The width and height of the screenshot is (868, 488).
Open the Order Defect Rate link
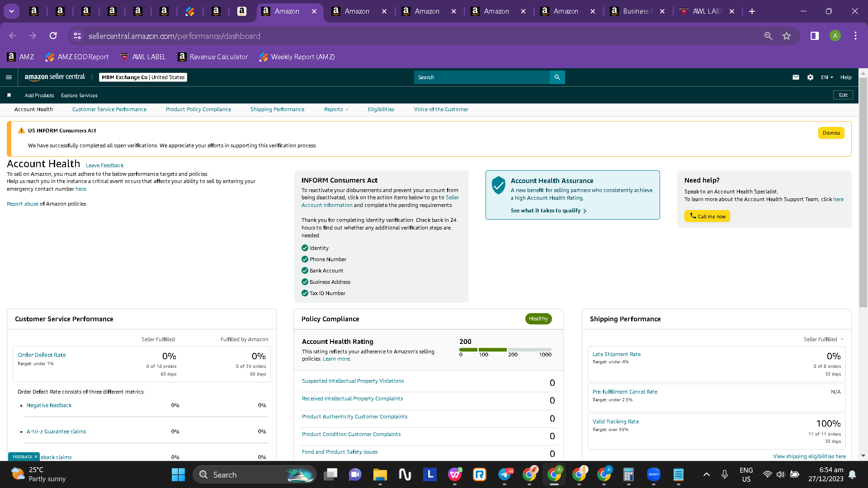42,355
